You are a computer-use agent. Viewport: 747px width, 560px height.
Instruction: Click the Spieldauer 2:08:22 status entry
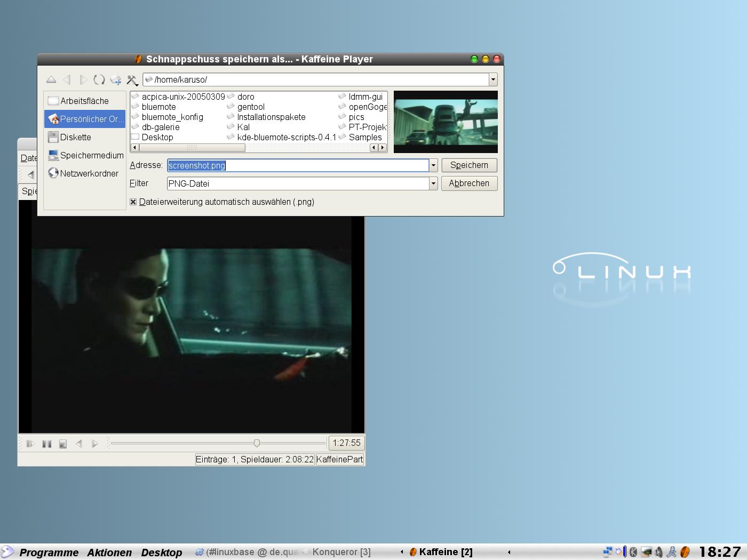[x=255, y=460]
